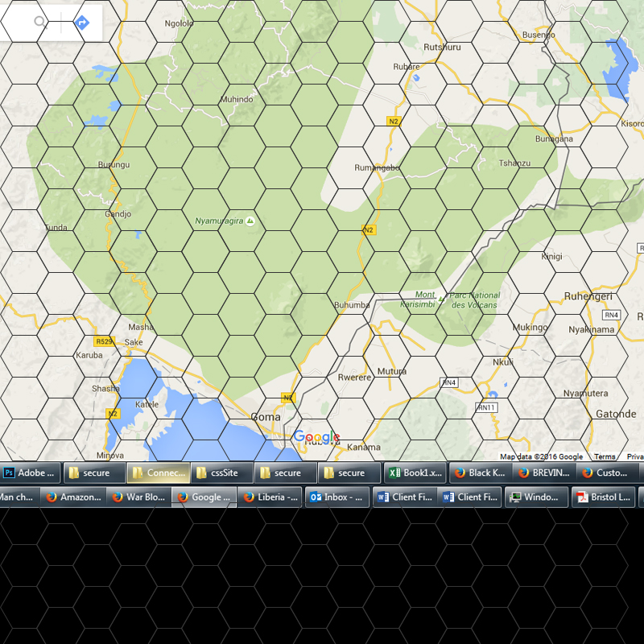Image resolution: width=644 pixels, height=644 pixels.
Task: Open Liberia Firefox window from taskbar
Action: (x=270, y=497)
